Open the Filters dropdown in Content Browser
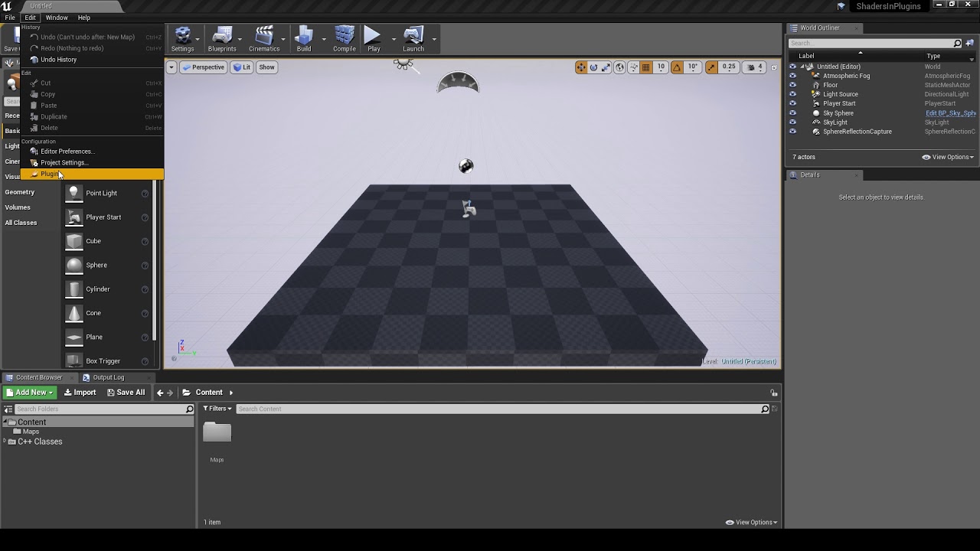This screenshot has width=980, height=551. coord(217,409)
